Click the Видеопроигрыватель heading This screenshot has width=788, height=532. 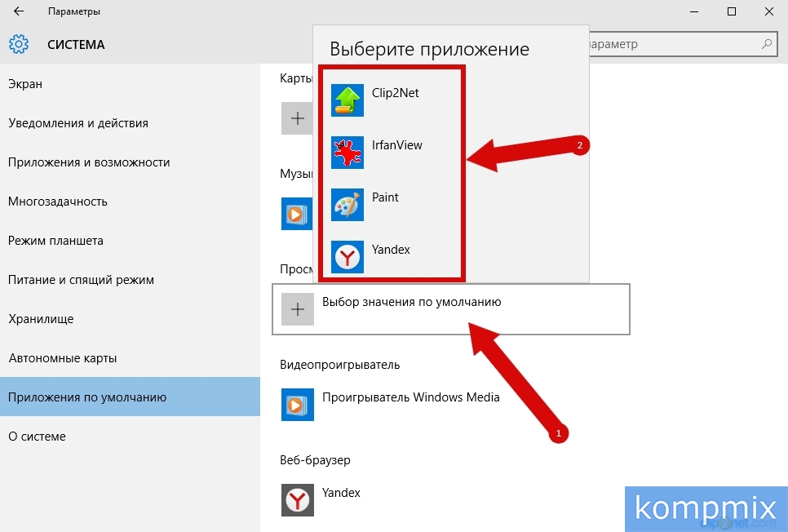click(339, 365)
